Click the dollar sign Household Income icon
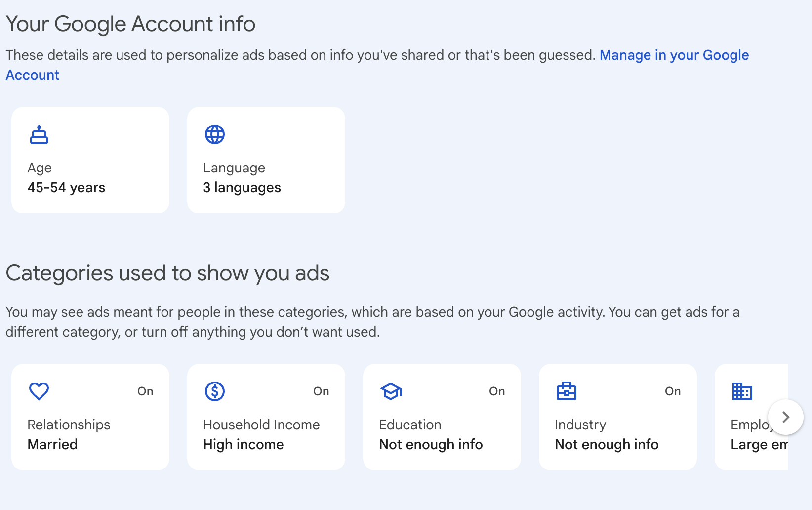The width and height of the screenshot is (812, 510). coord(215,391)
